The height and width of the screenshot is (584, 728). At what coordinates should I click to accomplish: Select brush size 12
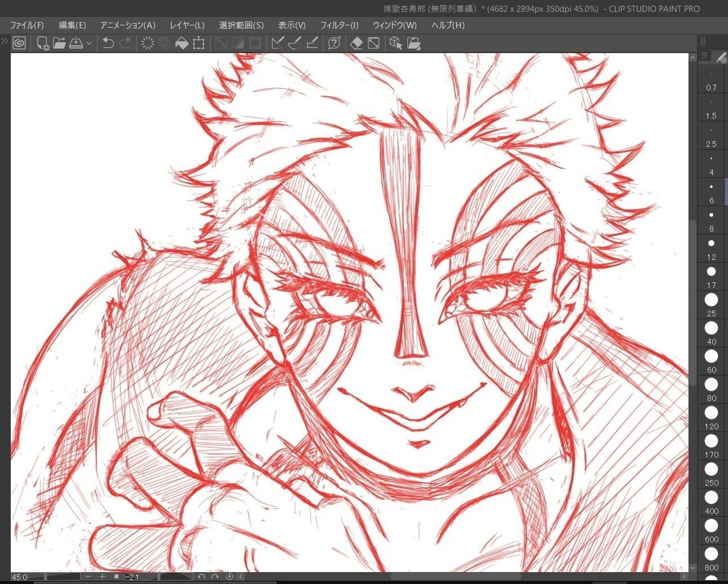tap(712, 249)
